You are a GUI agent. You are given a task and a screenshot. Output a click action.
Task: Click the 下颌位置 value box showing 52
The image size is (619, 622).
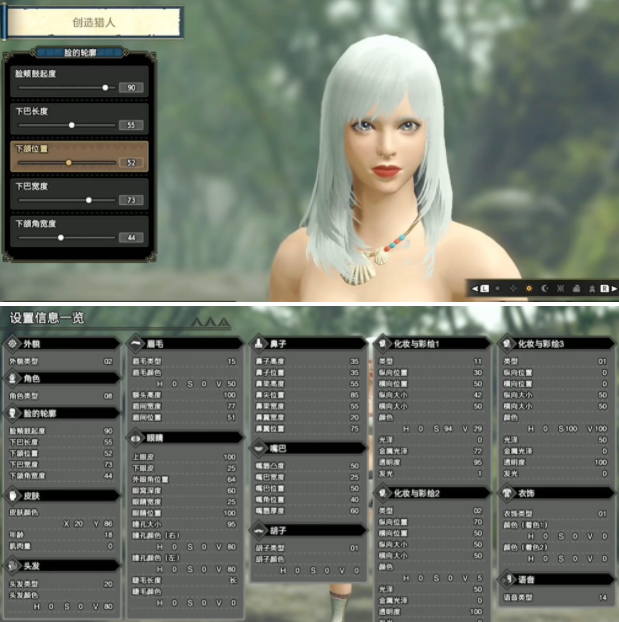coord(131,163)
